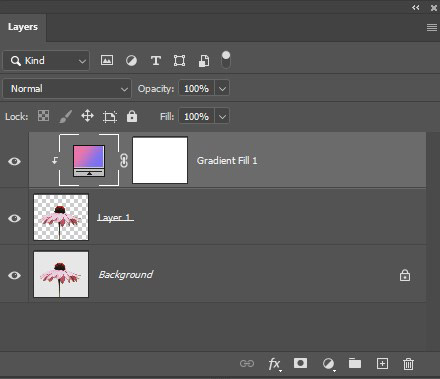Switch to the Layers tab

23,27
